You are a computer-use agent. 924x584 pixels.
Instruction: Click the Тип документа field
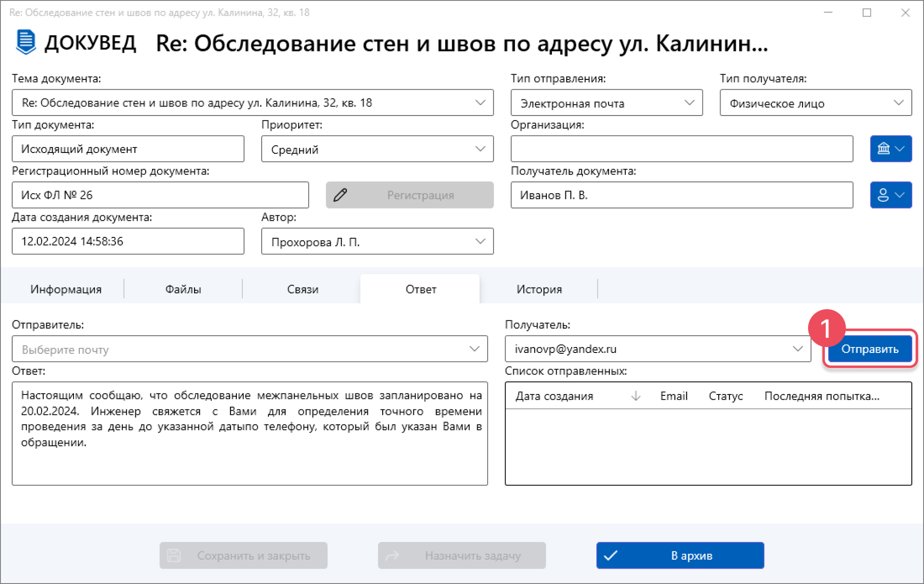(x=128, y=148)
